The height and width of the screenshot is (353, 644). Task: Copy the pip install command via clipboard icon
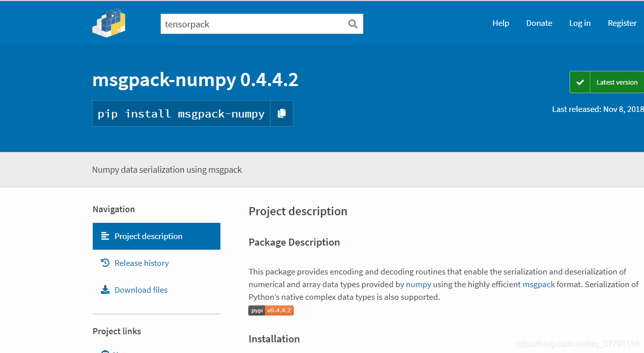(x=282, y=113)
